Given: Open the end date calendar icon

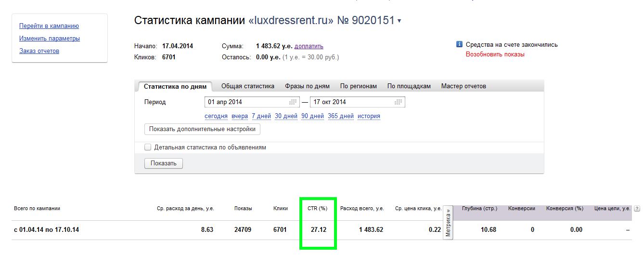Looking at the screenshot, I should click(x=398, y=102).
